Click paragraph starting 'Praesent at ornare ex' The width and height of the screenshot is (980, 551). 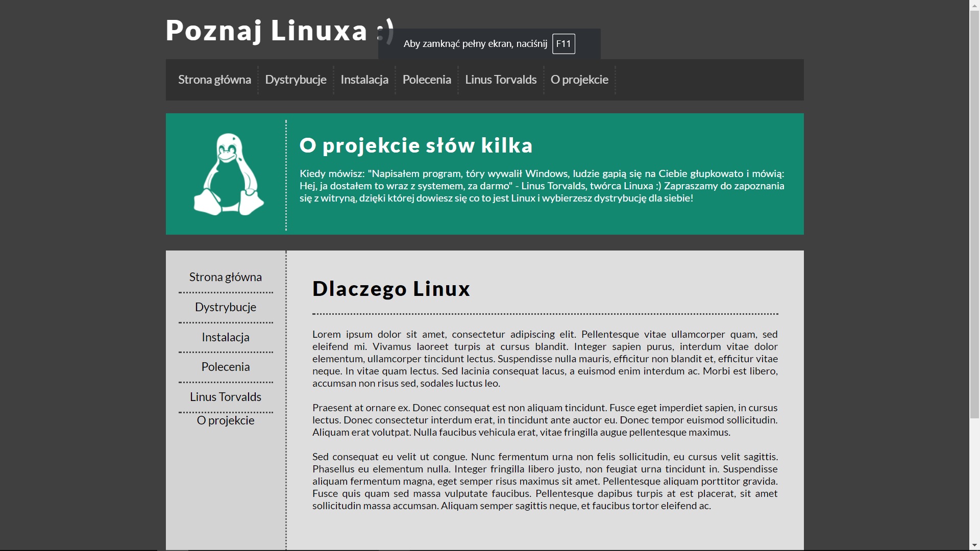point(545,420)
